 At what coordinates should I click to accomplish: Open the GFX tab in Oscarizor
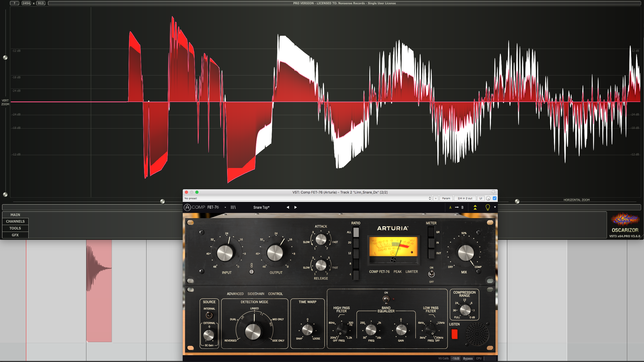(x=15, y=235)
